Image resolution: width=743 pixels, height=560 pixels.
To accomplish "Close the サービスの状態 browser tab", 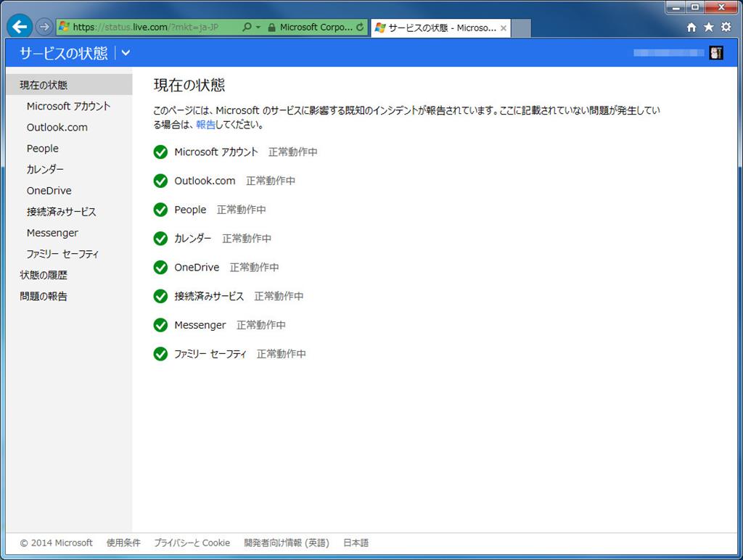I will point(504,28).
